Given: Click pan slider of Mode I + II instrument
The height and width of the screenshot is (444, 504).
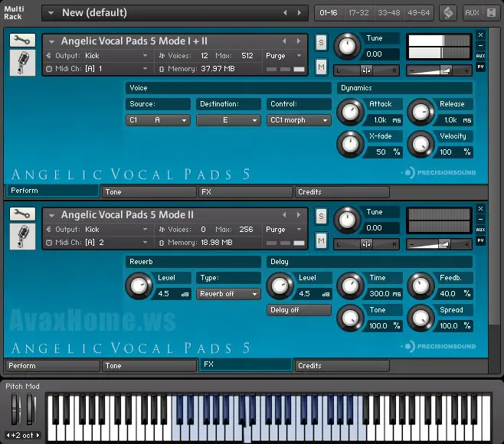Looking at the screenshot, I should point(366,70).
